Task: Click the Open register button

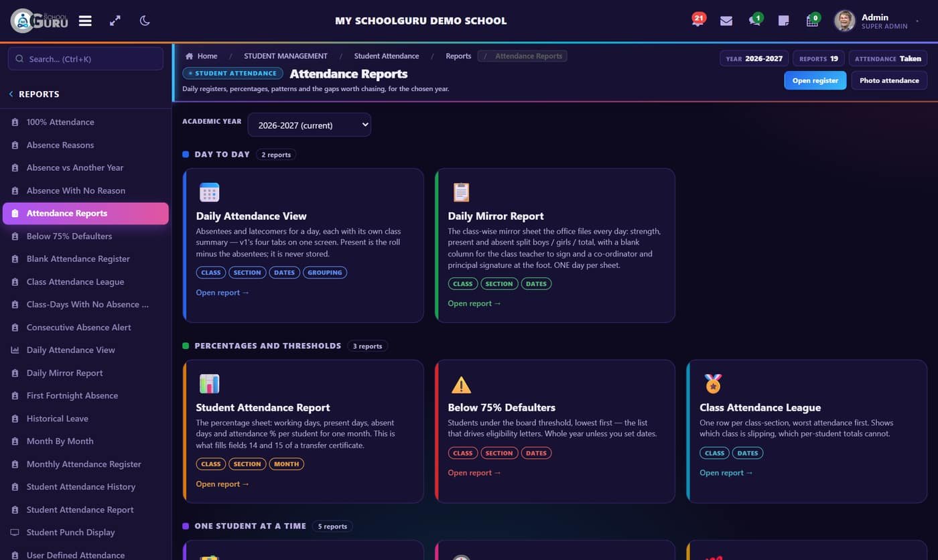Action: [815, 80]
